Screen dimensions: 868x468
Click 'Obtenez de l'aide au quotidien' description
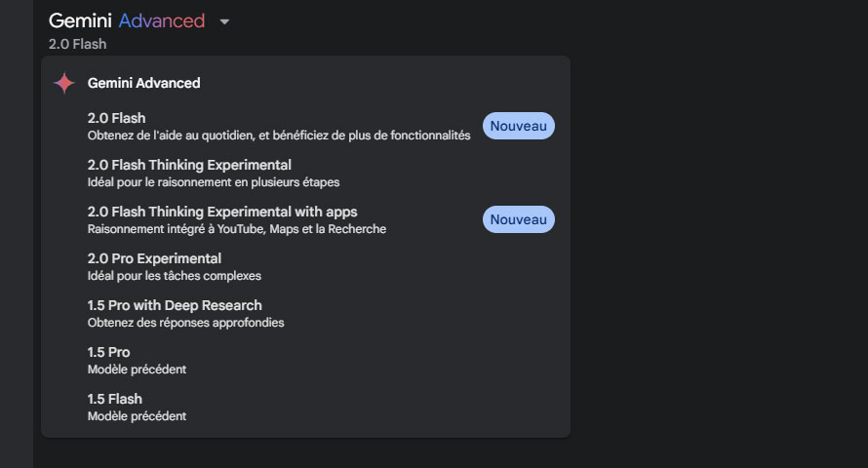tap(279, 136)
